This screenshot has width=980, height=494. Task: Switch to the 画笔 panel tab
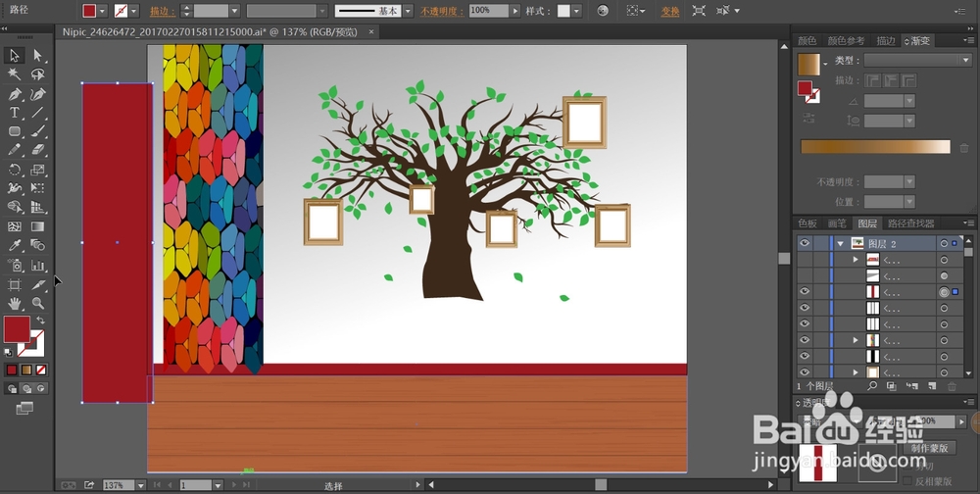click(837, 223)
